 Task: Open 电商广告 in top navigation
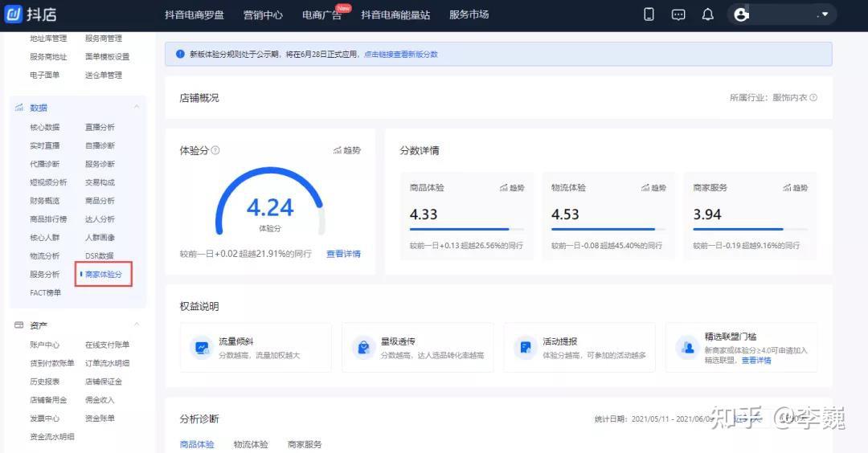point(321,15)
